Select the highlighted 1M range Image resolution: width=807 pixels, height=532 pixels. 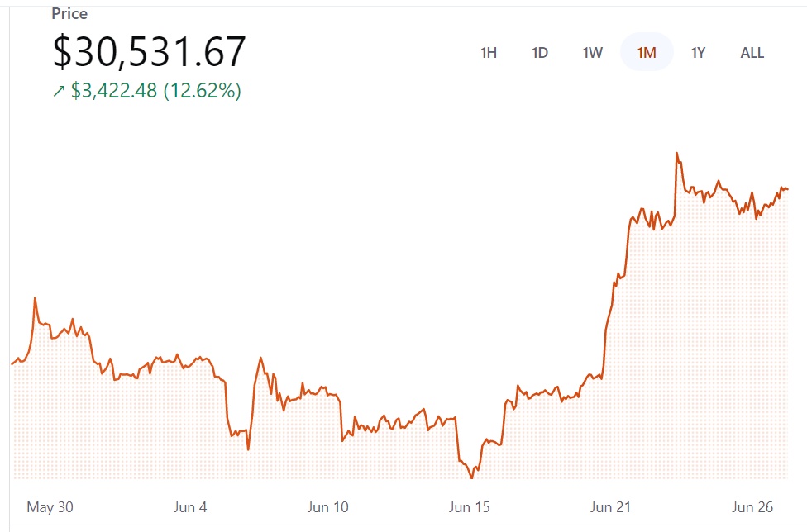[x=647, y=53]
